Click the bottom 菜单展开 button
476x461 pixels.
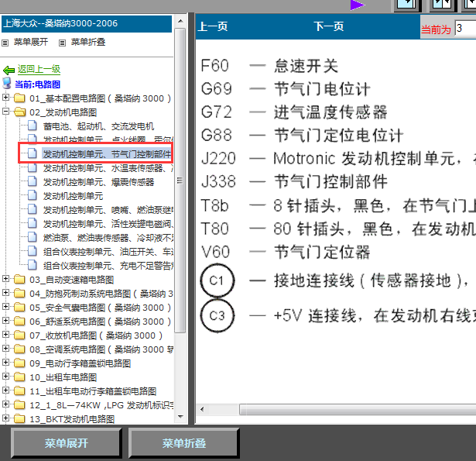(x=67, y=443)
